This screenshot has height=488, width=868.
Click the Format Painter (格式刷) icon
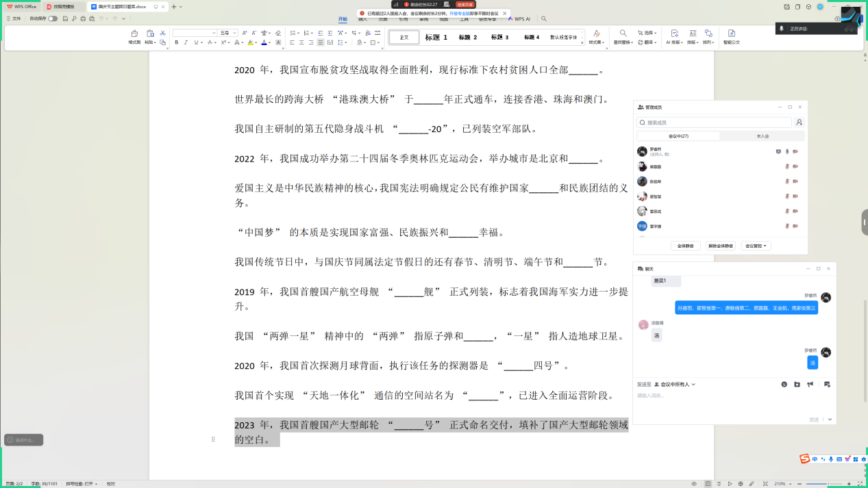coord(134,34)
